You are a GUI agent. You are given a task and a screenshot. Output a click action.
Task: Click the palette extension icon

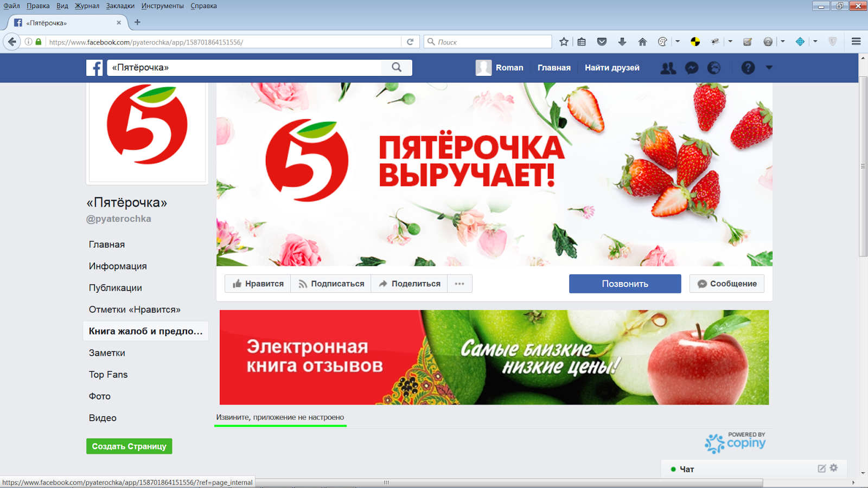(x=662, y=42)
